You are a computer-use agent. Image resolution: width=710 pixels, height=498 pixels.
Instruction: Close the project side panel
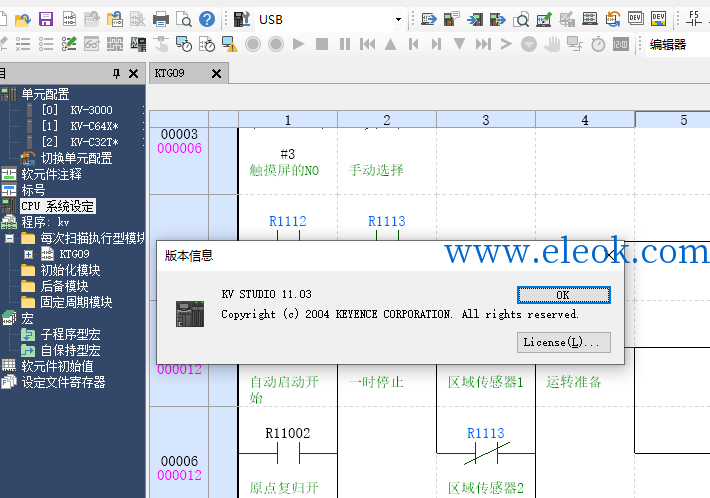point(134,73)
